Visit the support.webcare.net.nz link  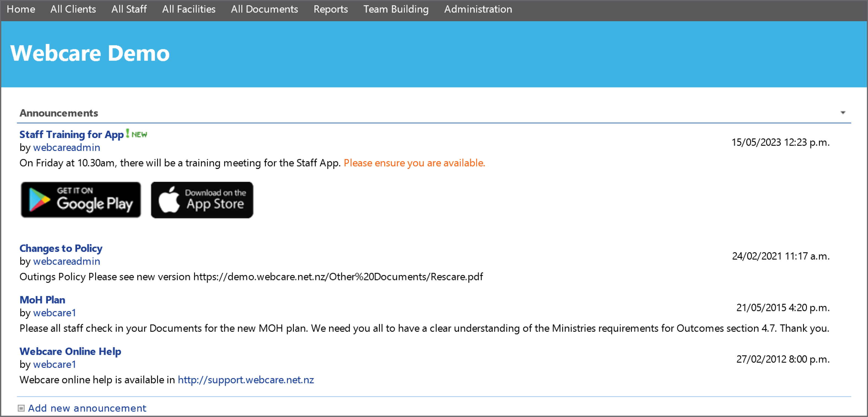[x=246, y=380]
